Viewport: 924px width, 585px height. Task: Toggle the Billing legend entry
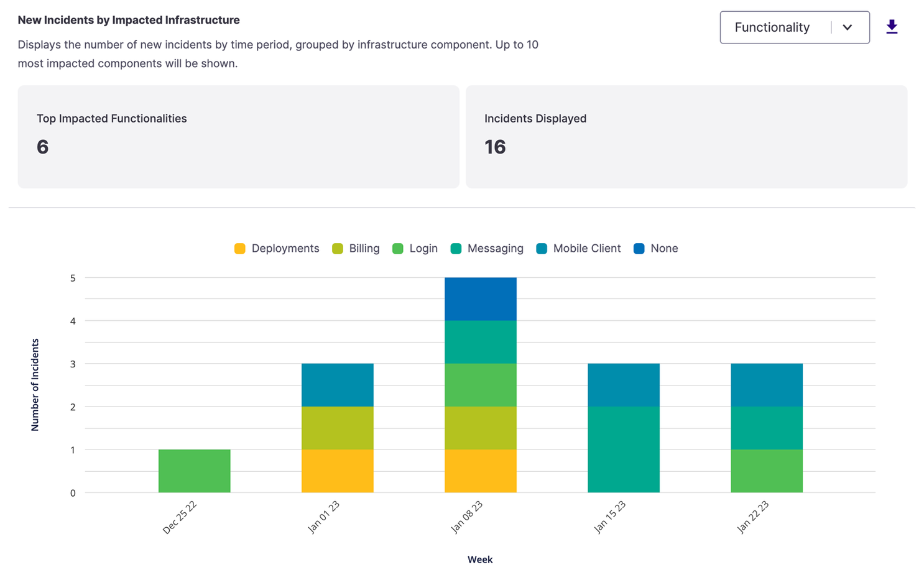356,249
